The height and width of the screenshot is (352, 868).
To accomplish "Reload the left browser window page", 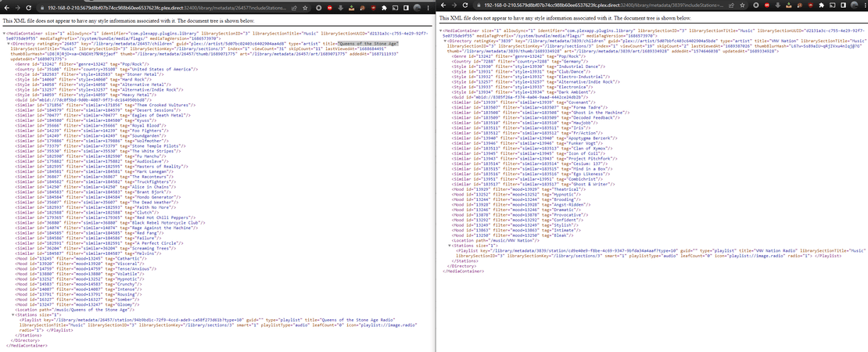I will click(28, 8).
